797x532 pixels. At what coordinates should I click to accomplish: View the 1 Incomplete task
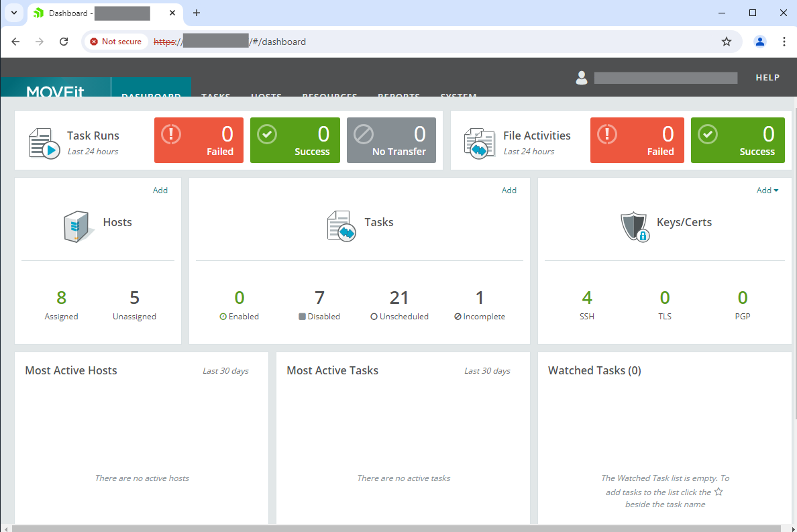click(479, 305)
